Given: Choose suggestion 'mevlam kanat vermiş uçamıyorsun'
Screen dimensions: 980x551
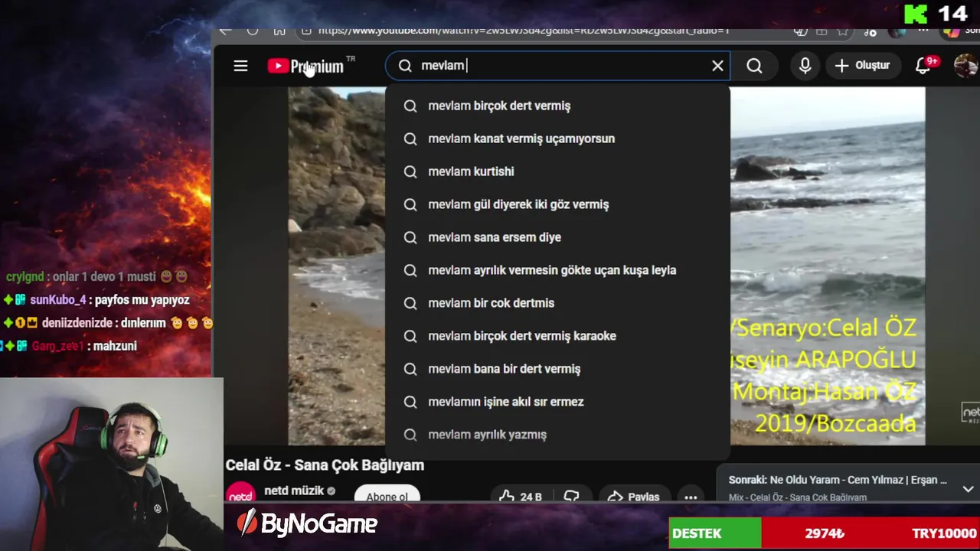Looking at the screenshot, I should coord(557,139).
